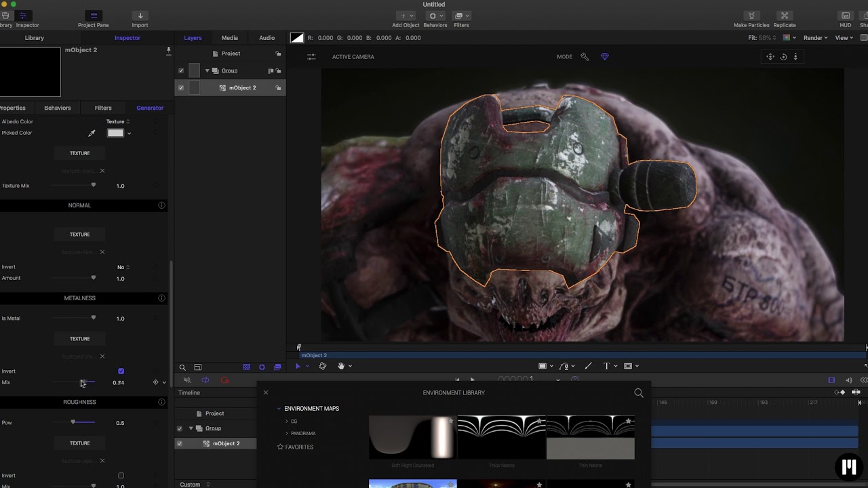Toggle the lock on the Group layer
The width and height of the screenshot is (868, 488).
tap(278, 70)
